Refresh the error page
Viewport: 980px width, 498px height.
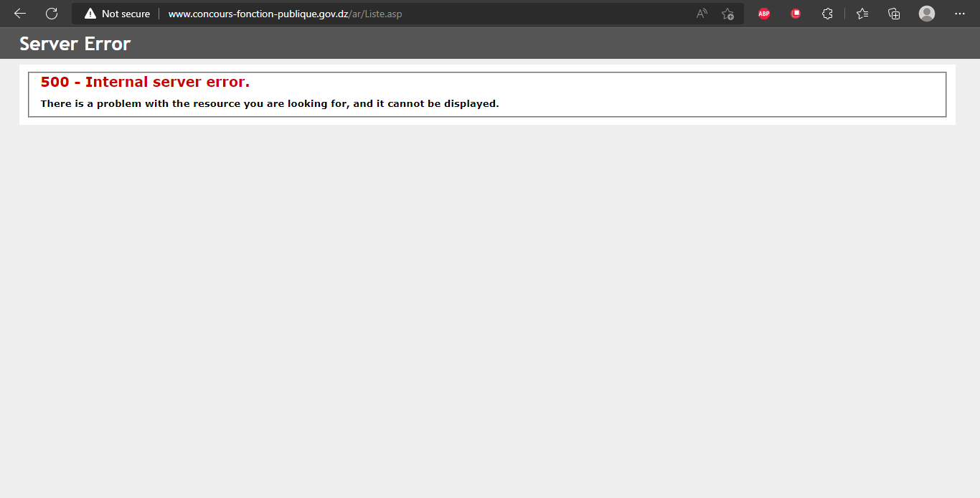(x=52, y=14)
